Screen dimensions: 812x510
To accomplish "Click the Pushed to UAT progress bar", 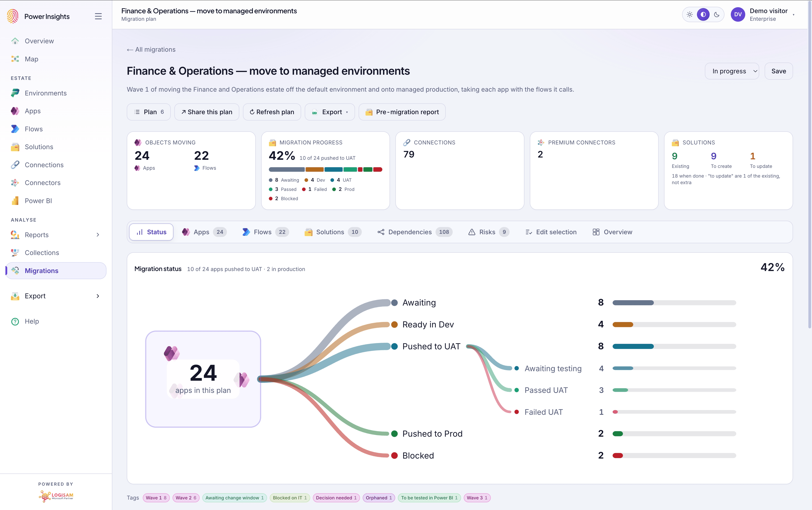I will tap(674, 346).
